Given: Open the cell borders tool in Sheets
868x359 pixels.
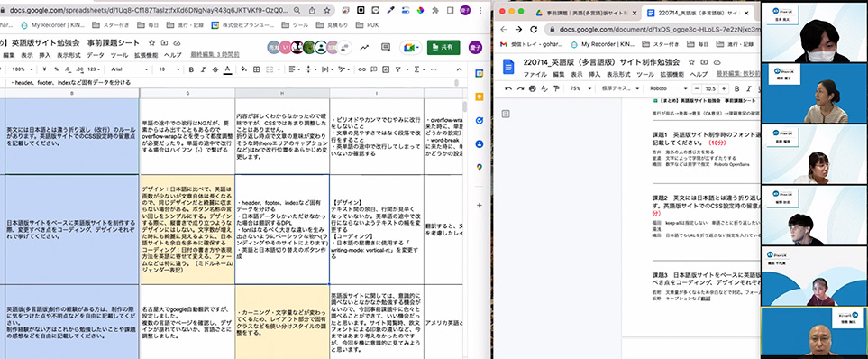Looking at the screenshot, I should click(256, 69).
